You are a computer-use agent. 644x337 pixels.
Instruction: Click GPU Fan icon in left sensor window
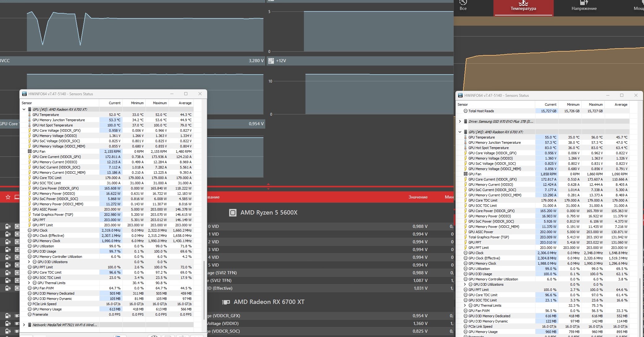click(x=30, y=151)
